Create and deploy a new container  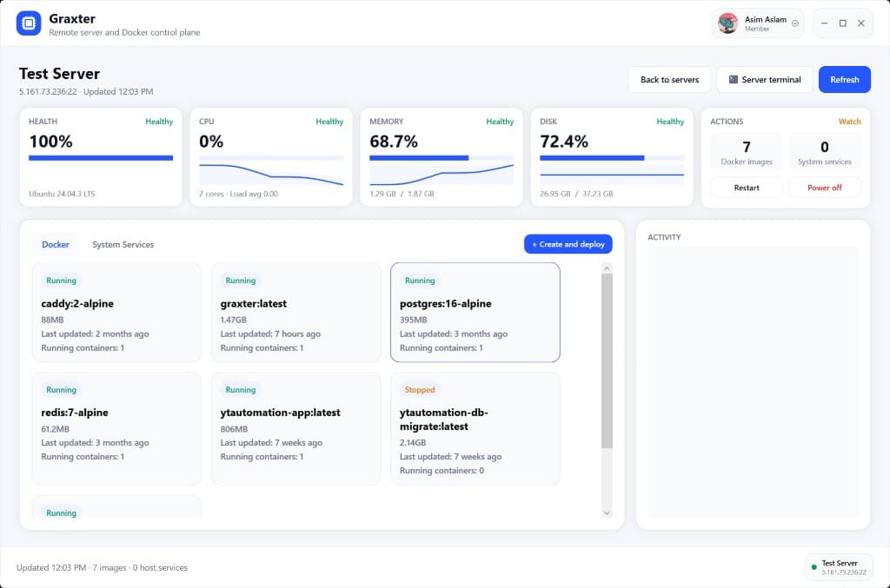[x=568, y=244]
